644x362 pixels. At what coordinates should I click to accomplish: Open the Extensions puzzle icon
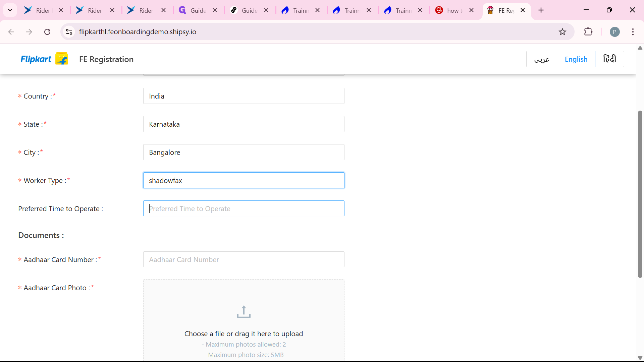[588, 32]
